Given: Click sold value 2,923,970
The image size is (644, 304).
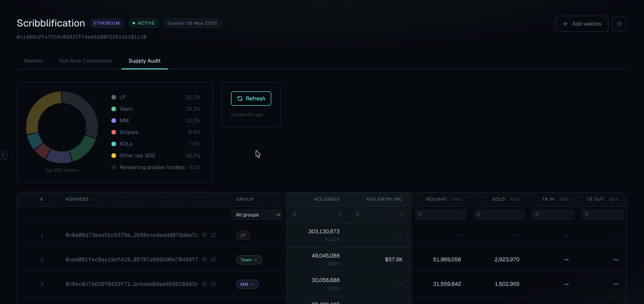Looking at the screenshot, I should click(x=507, y=260).
